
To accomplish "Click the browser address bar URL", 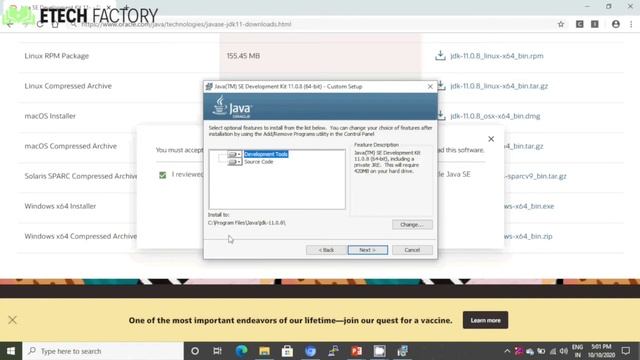I will [186, 24].
